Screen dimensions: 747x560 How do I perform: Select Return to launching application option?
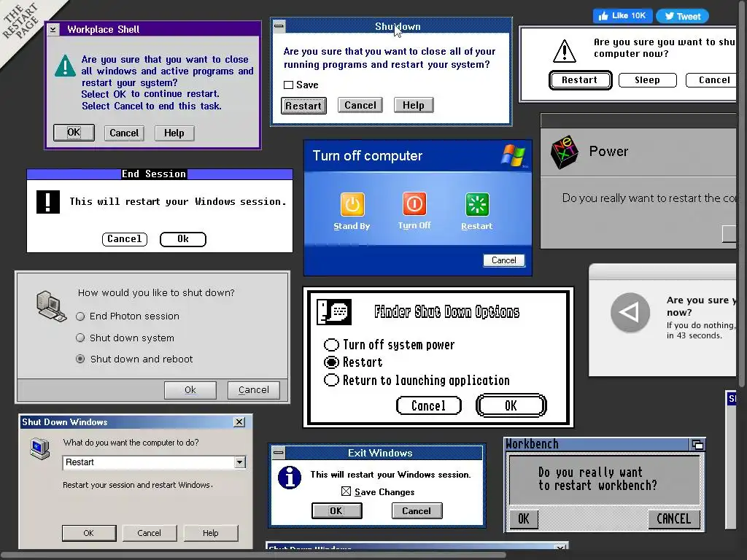(x=331, y=380)
